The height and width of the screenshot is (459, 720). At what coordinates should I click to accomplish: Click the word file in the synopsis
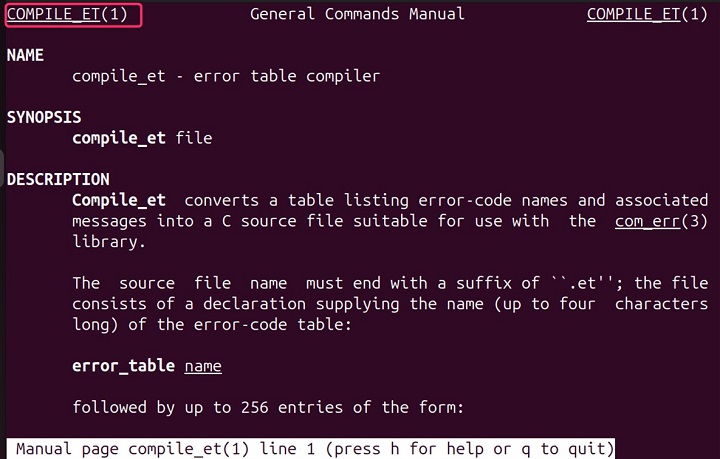tap(194, 138)
